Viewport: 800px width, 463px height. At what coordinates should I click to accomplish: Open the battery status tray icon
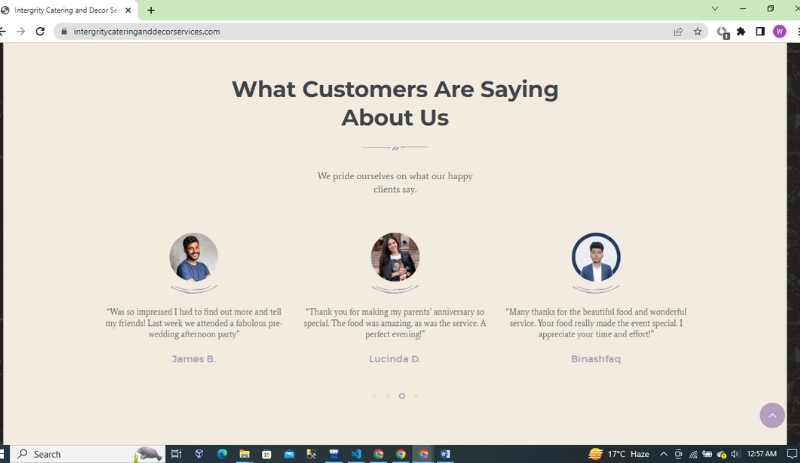(707, 454)
